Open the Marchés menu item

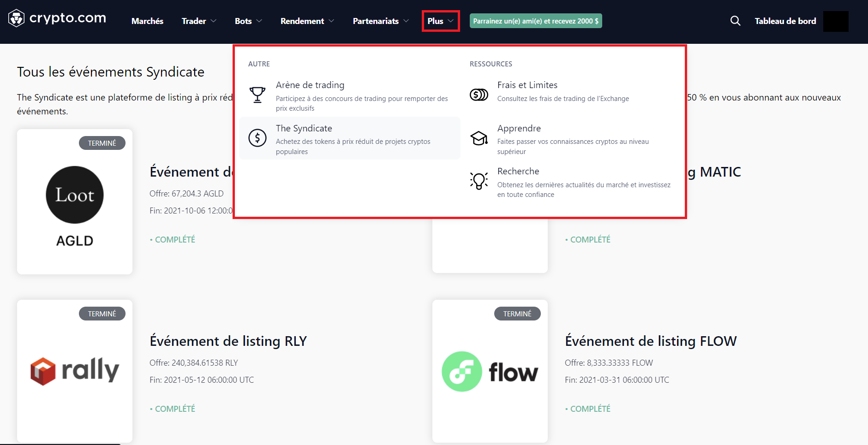tap(147, 21)
